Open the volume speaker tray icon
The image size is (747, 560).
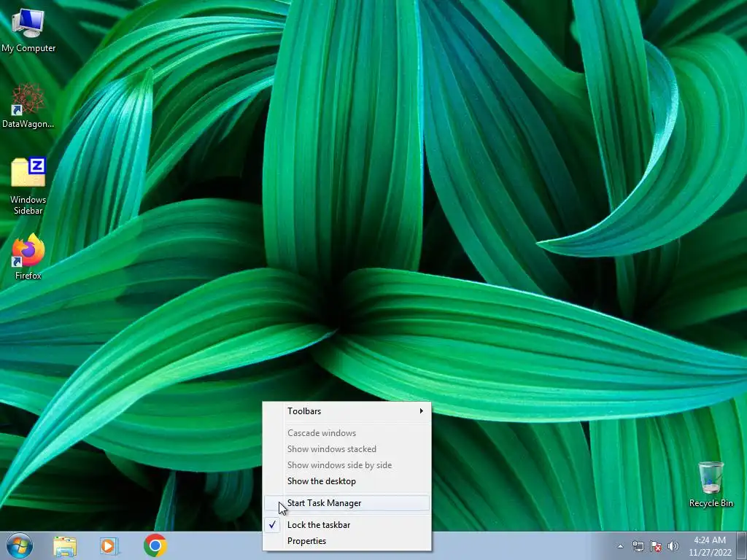[673, 546]
